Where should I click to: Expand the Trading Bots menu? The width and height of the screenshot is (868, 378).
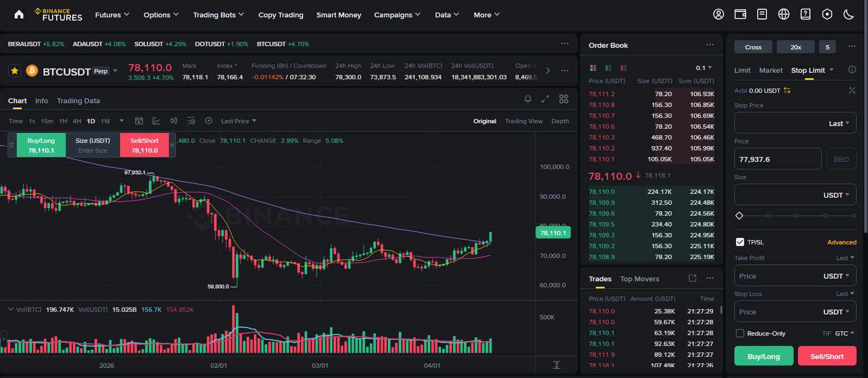(x=218, y=15)
